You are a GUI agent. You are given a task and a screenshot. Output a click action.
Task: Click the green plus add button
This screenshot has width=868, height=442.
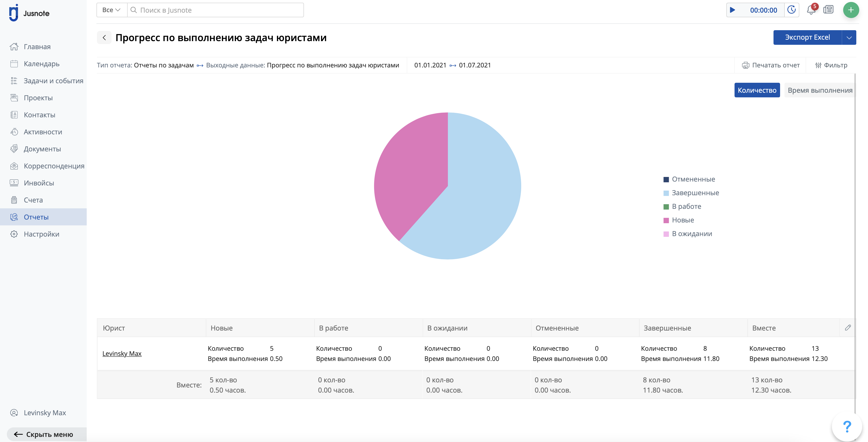(x=850, y=10)
